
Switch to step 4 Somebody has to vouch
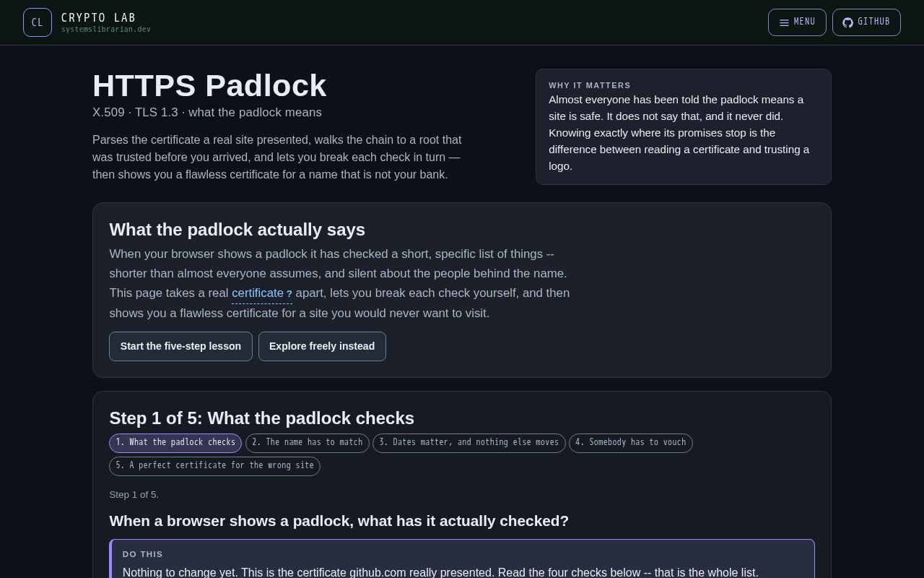point(631,443)
